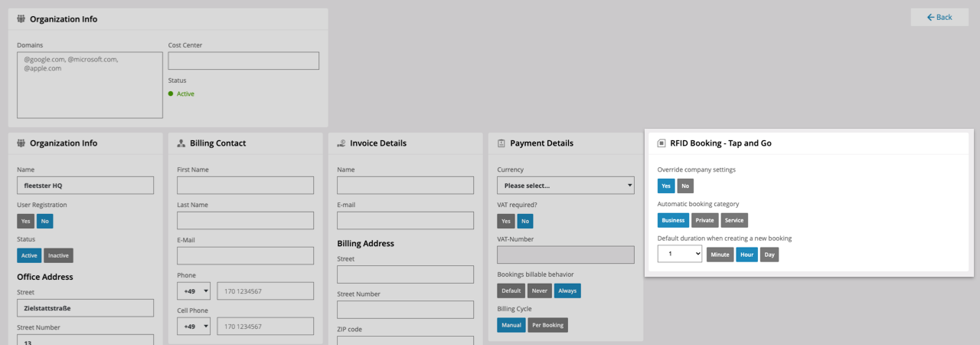Click the Domains text area

click(90, 85)
